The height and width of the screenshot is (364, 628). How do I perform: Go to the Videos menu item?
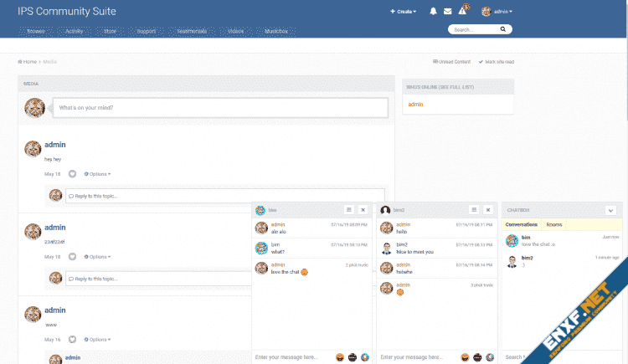(x=235, y=31)
